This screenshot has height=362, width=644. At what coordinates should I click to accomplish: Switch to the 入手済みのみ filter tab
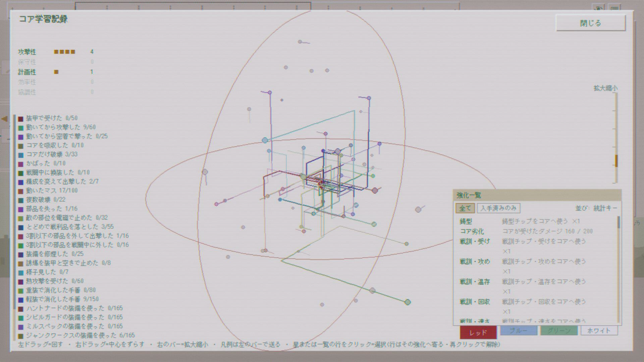pyautogui.click(x=498, y=208)
